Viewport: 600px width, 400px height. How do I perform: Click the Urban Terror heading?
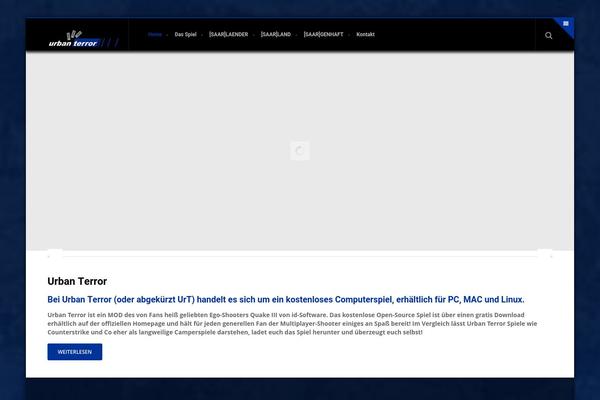(x=77, y=281)
